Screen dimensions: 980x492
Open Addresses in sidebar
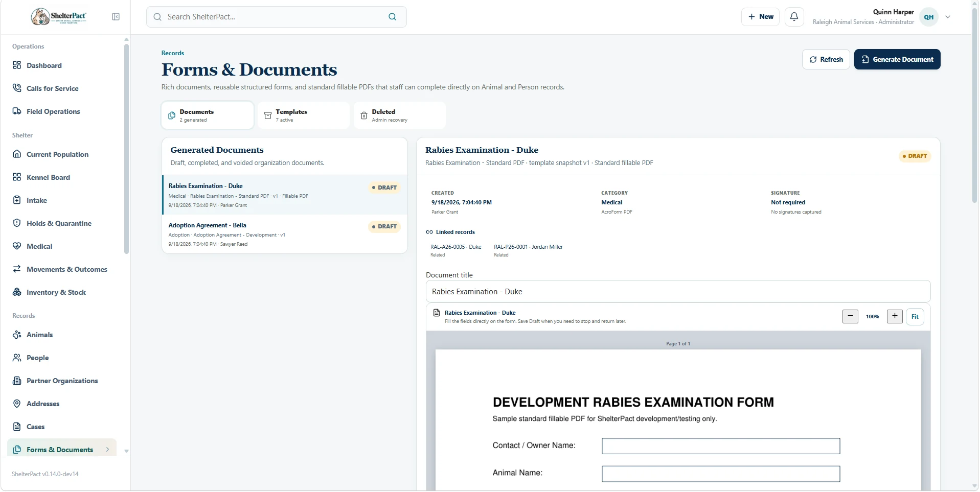(x=62, y=404)
